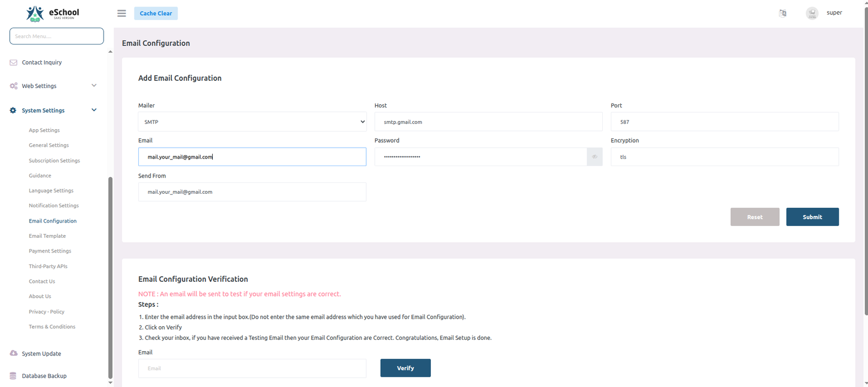Click the System Update cloud icon

coord(14,353)
